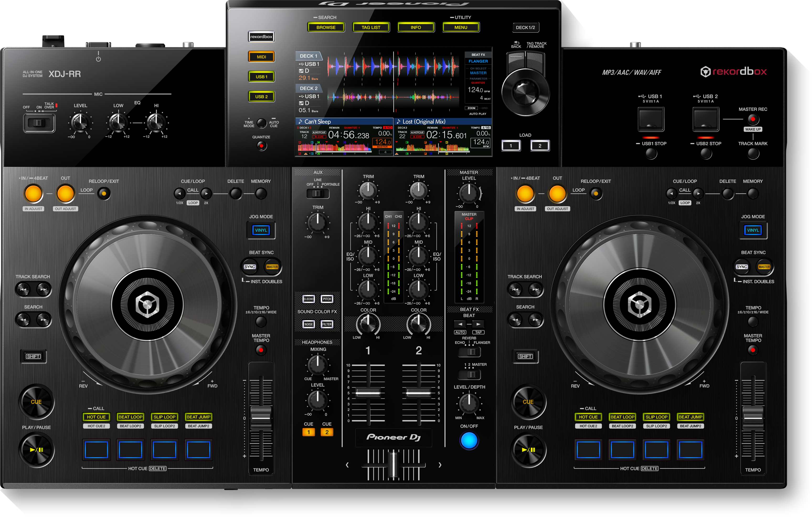Turn on the BEAT FX ON/OFF button
This screenshot has height=517, width=812.
click(469, 440)
